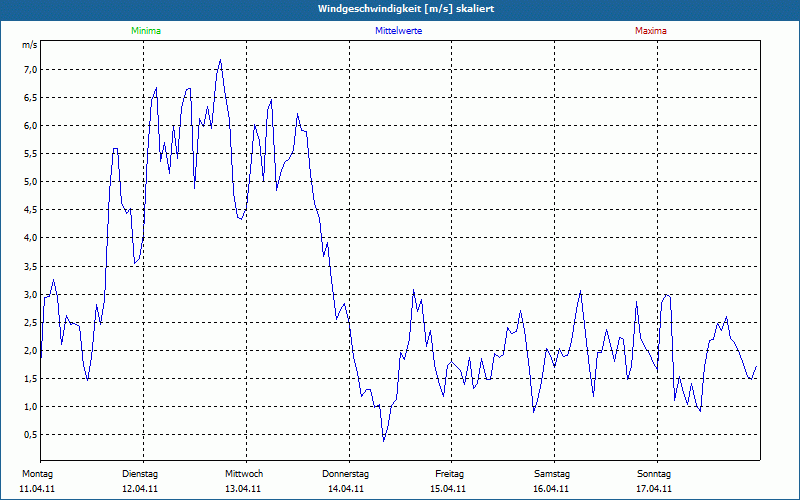Click the 1,5 y-axis value
The image size is (800, 500).
click(30, 379)
